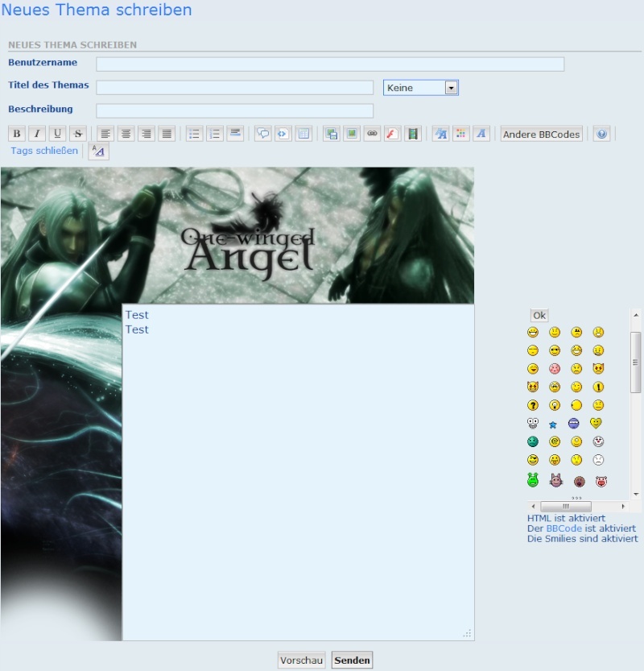Click the smilies horizontal scrollbar thumb

tap(566, 506)
